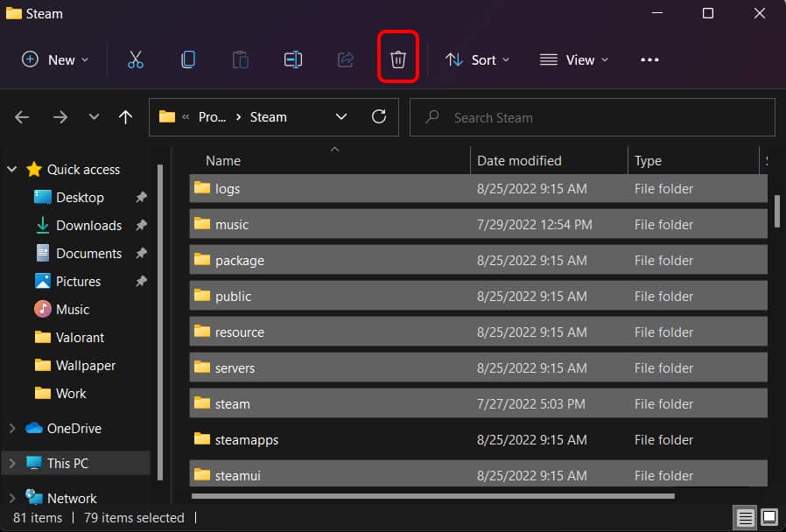Click the Copy icon in toolbar
The image size is (786, 532).
(x=187, y=59)
